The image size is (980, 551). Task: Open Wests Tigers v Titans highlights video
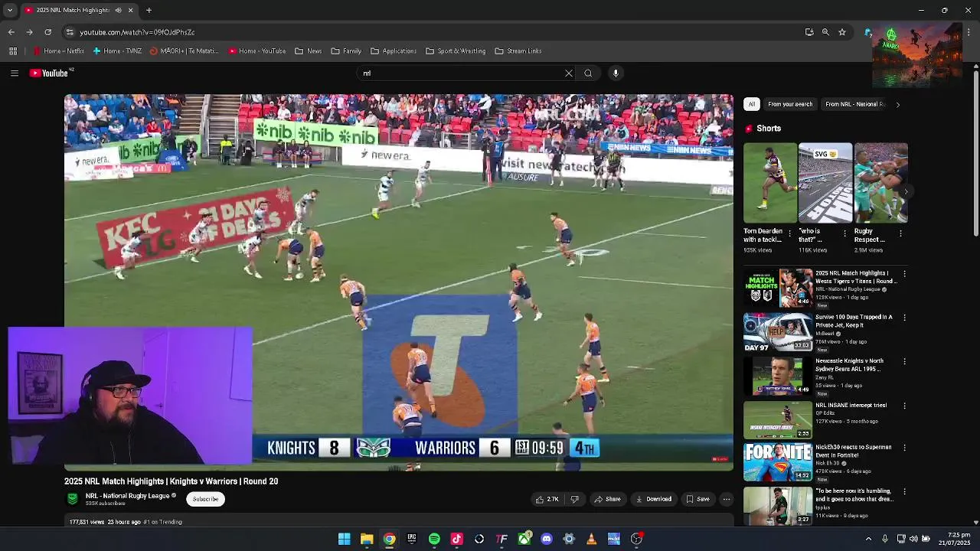point(778,288)
